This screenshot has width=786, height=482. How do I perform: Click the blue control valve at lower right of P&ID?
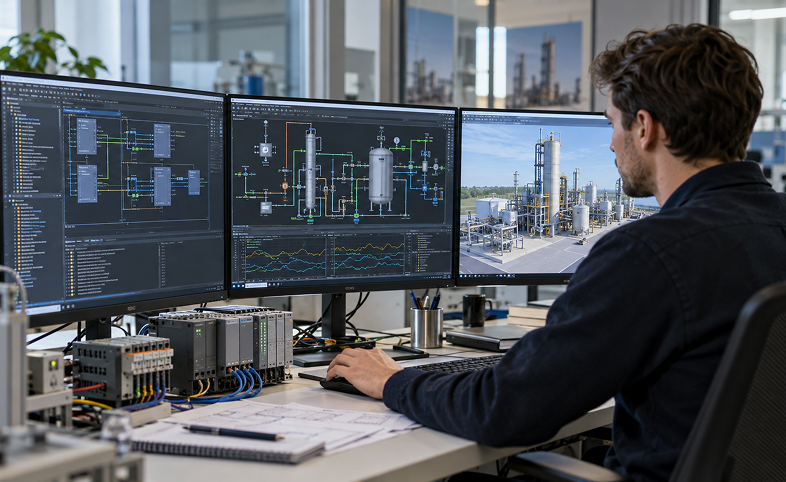(425, 188)
